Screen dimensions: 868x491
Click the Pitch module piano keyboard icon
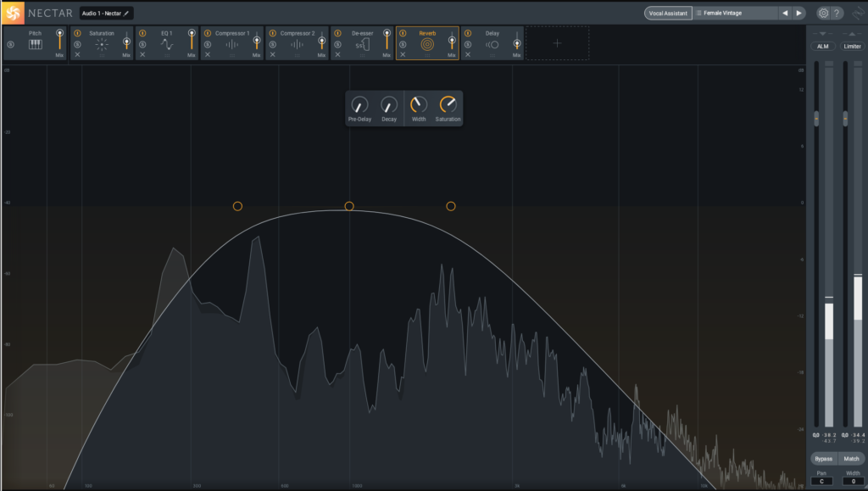tap(35, 44)
